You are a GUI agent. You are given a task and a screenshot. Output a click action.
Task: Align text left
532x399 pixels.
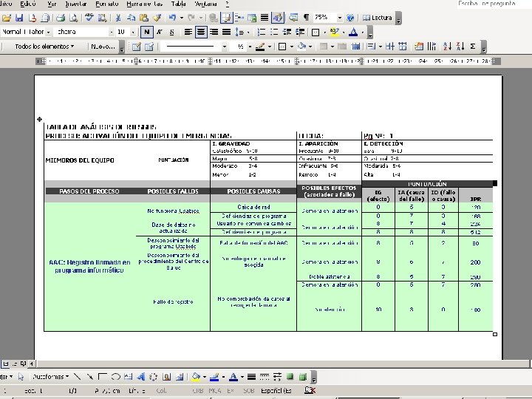click(x=188, y=33)
